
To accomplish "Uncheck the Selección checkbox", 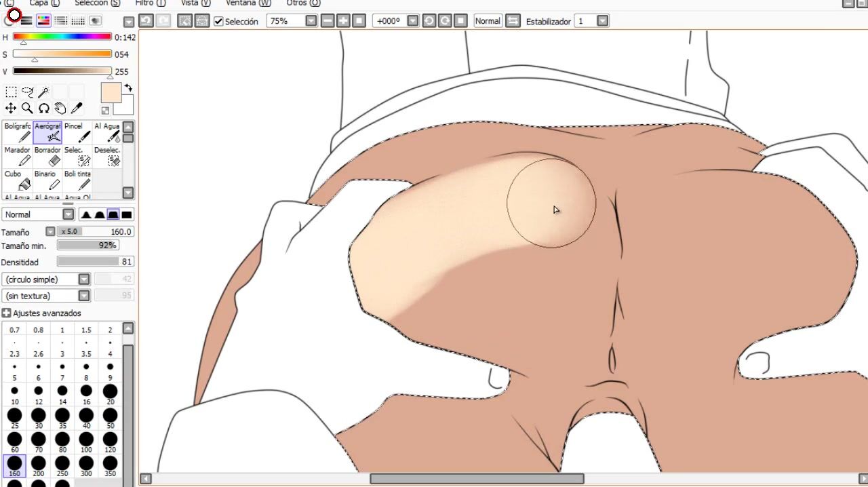I will pos(218,22).
